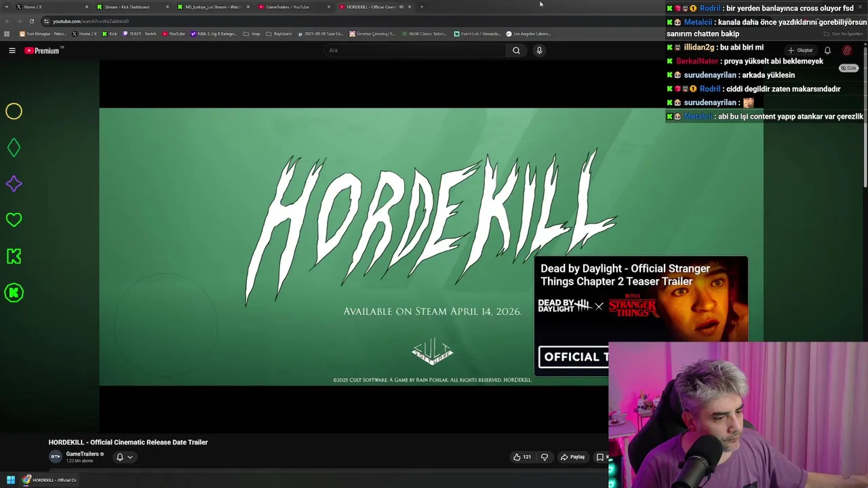Screen dimensions: 868x488
Task: Open GameTrailers channel avatar
Action: (55, 457)
